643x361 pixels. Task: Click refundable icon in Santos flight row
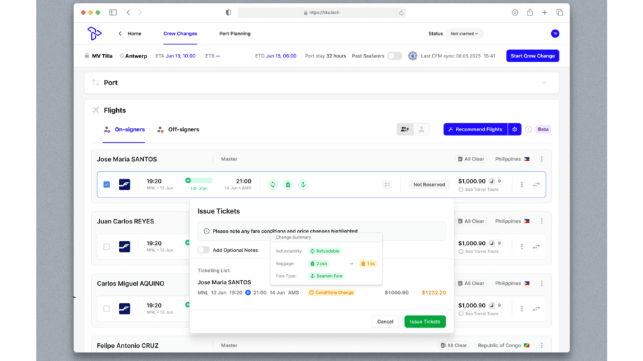tap(273, 185)
